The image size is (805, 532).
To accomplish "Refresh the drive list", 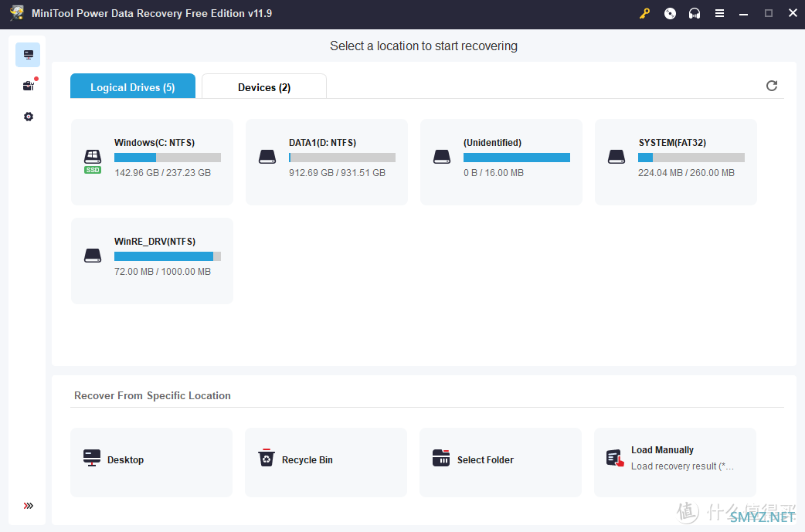I will point(772,86).
